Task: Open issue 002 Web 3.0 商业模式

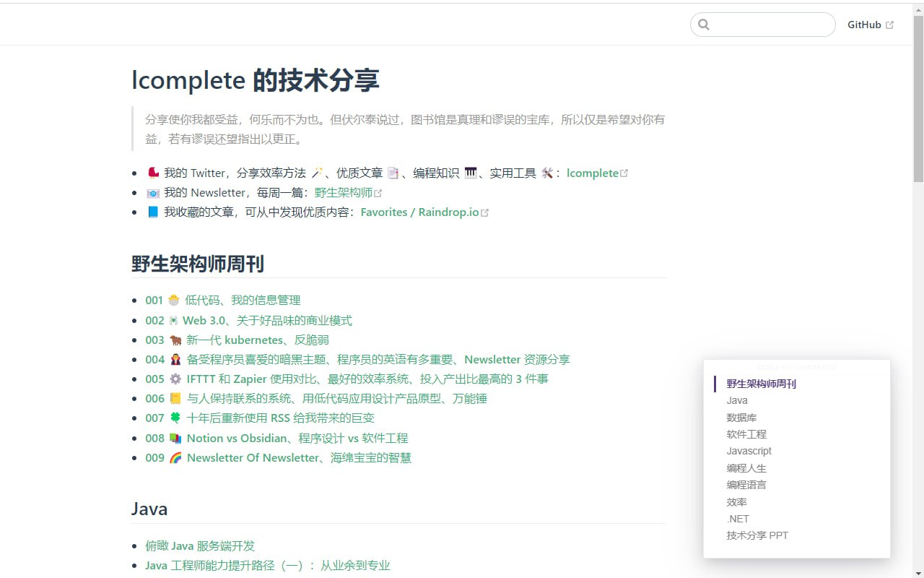Action: tap(249, 320)
